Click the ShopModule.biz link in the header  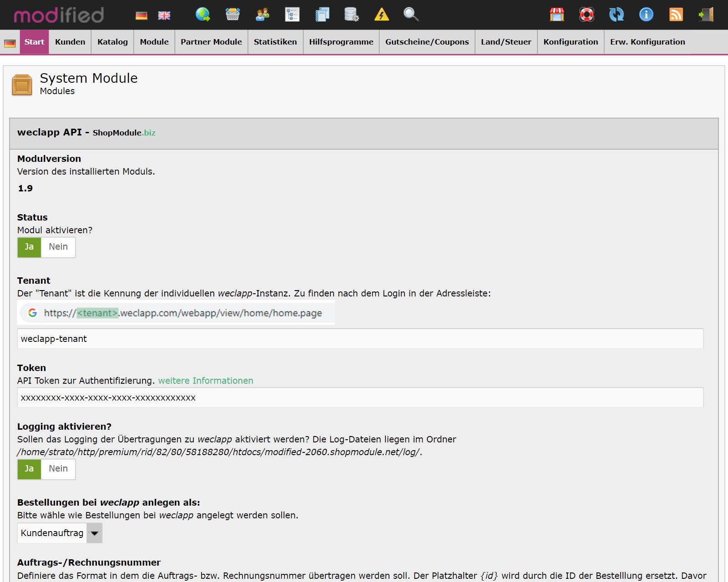[123, 133]
